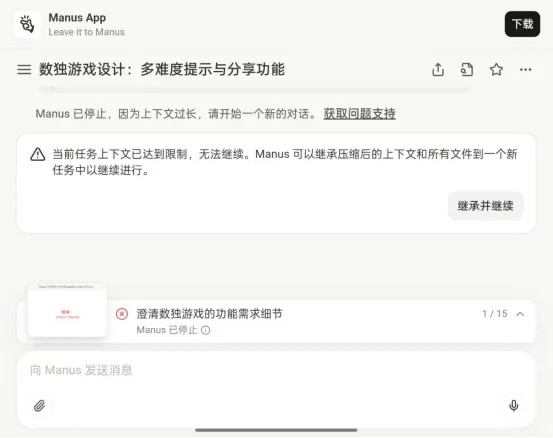Tap the Manus App hand logo icon

[x=27, y=24]
